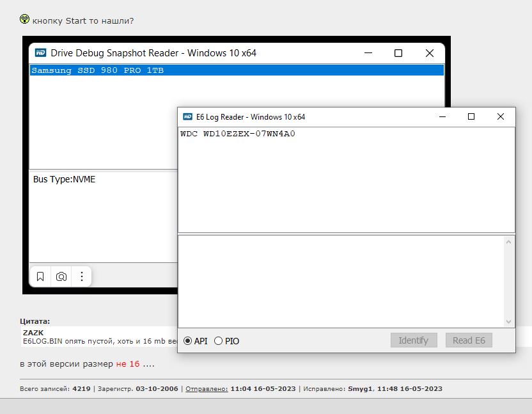The width and height of the screenshot is (532, 414).
Task: Select the API radio button
Action: (187, 340)
